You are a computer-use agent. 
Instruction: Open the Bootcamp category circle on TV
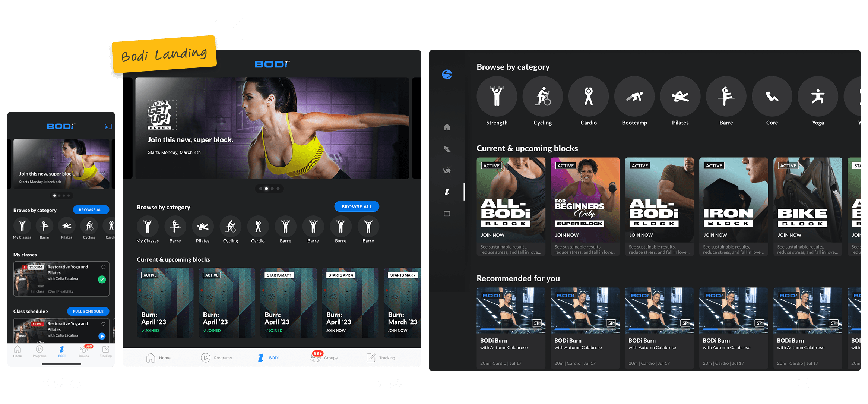(x=634, y=97)
